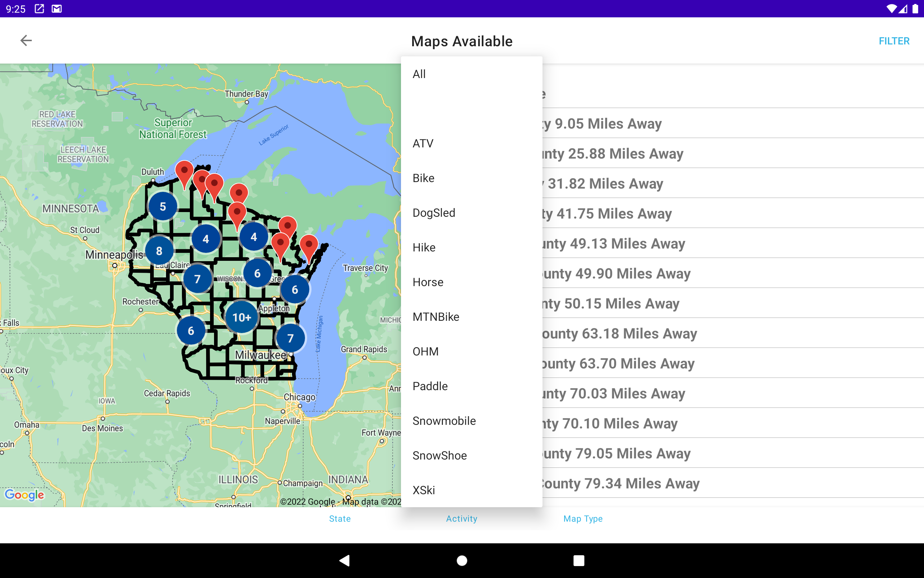Tap the mail notification icon
Image resolution: width=924 pixels, height=578 pixels.
57,8
